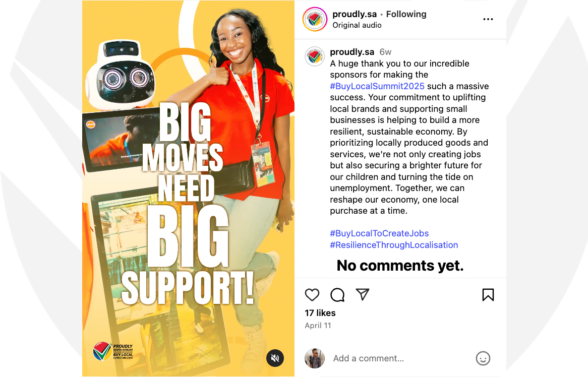Open proudly.sa profile picture in header
588x377 pixels.
click(315, 19)
